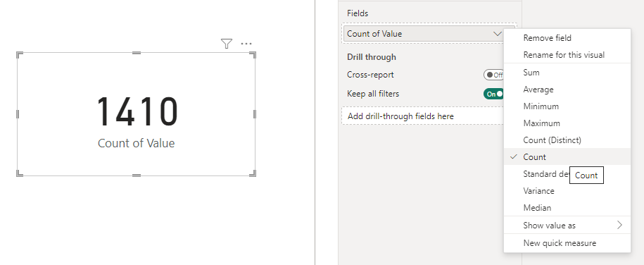This screenshot has width=644, height=265.
Task: Toggle the Keep all filters switch
Action: (493, 94)
